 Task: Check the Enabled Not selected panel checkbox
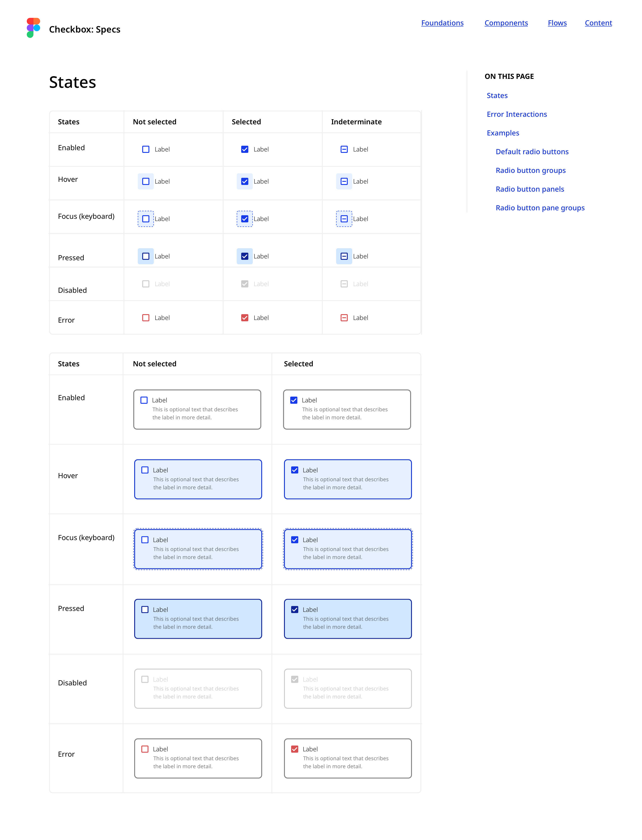(x=144, y=400)
